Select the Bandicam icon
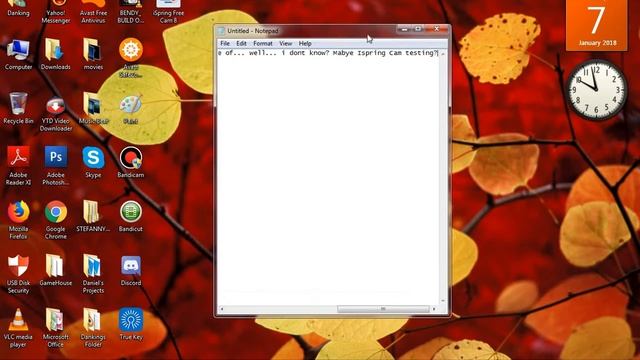 pos(131,162)
